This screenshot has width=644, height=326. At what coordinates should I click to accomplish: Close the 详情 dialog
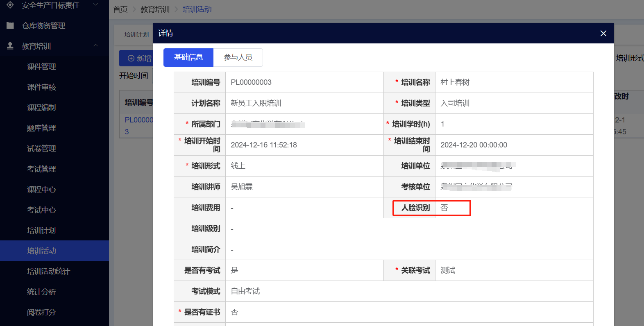tap(603, 33)
